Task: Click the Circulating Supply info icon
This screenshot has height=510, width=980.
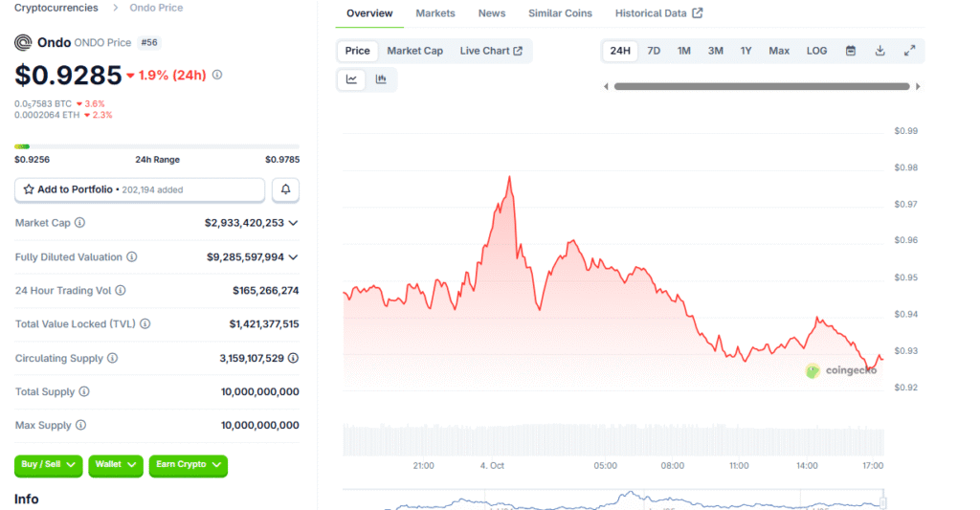Action: click(x=112, y=358)
